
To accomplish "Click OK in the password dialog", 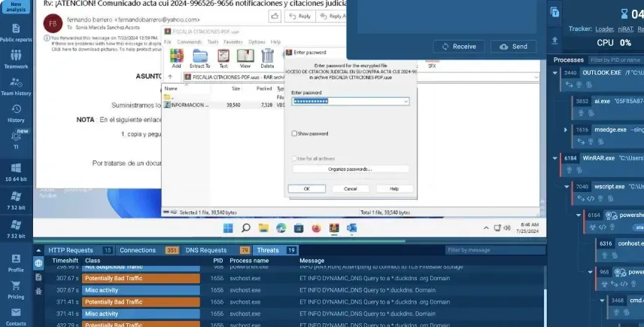I will click(x=307, y=189).
